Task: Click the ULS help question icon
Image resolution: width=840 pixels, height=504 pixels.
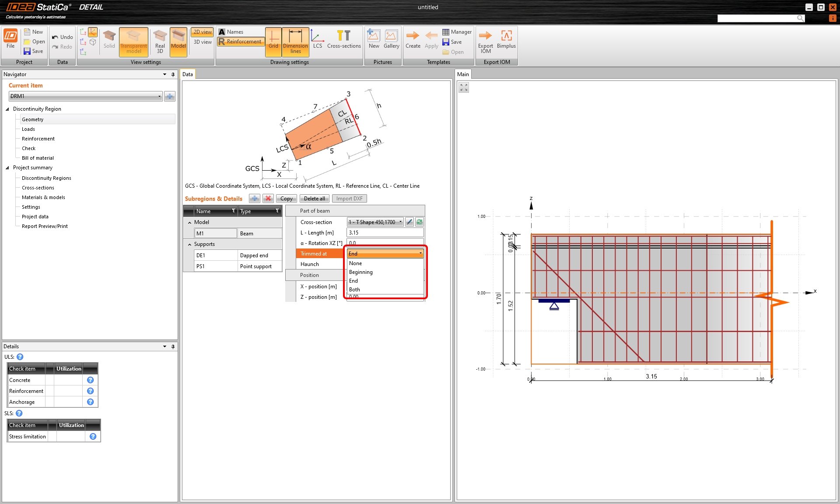Action: pyautogui.click(x=20, y=357)
